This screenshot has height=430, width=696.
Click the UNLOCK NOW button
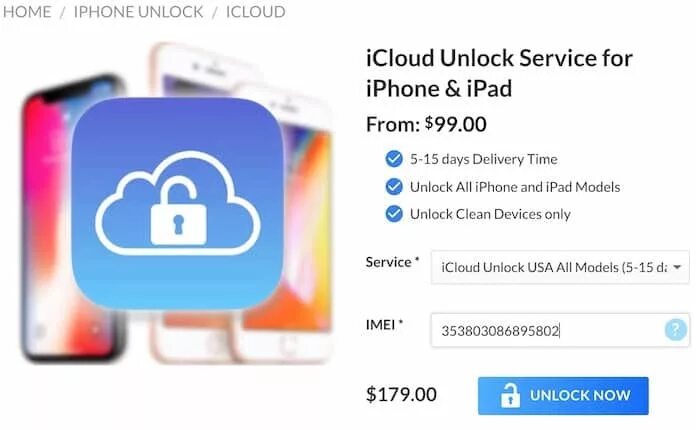(x=563, y=395)
